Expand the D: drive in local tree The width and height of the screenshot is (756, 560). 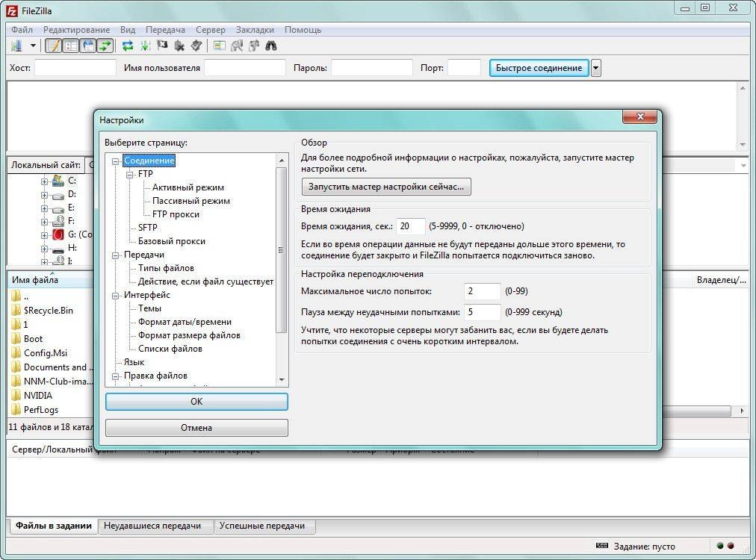(x=44, y=195)
